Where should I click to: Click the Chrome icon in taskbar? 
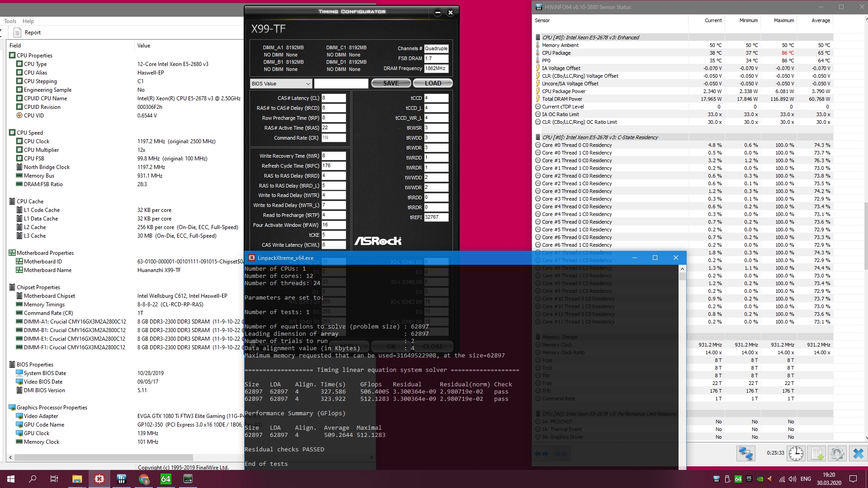[144, 479]
